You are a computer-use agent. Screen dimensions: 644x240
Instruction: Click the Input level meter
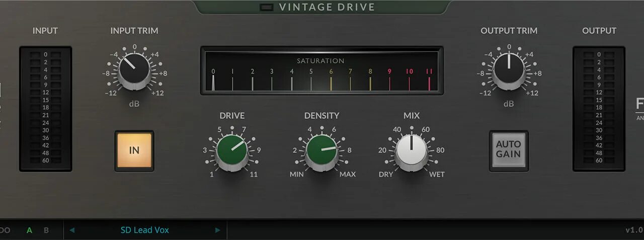point(45,109)
